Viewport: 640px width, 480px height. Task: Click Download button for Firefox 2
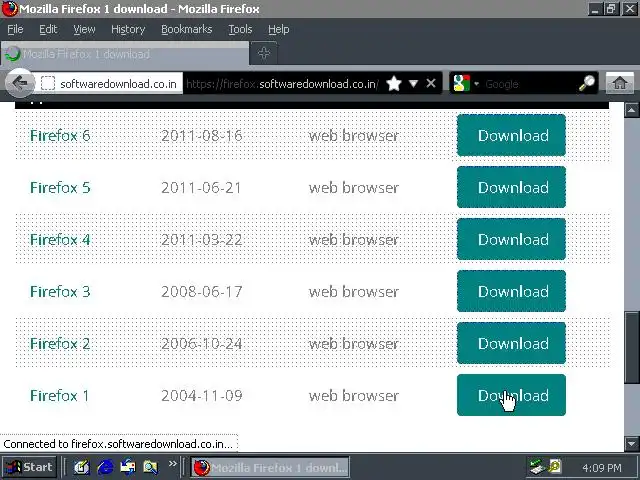511,343
